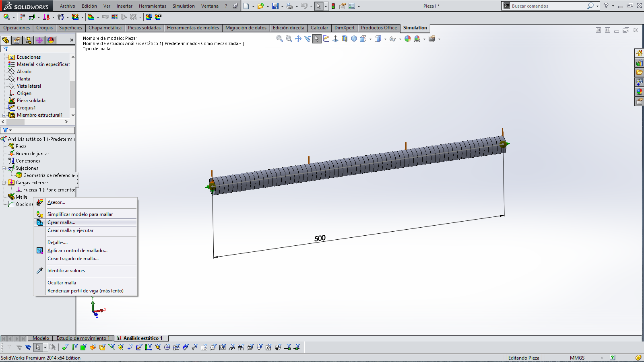644x362 pixels.
Task: Toggle the selection filter funnel icon
Action: (9, 347)
